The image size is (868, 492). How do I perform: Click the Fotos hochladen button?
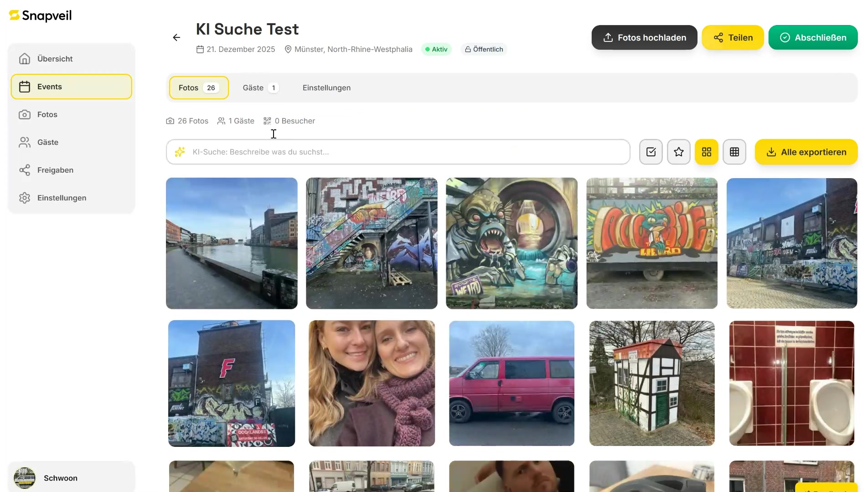[x=644, y=38]
